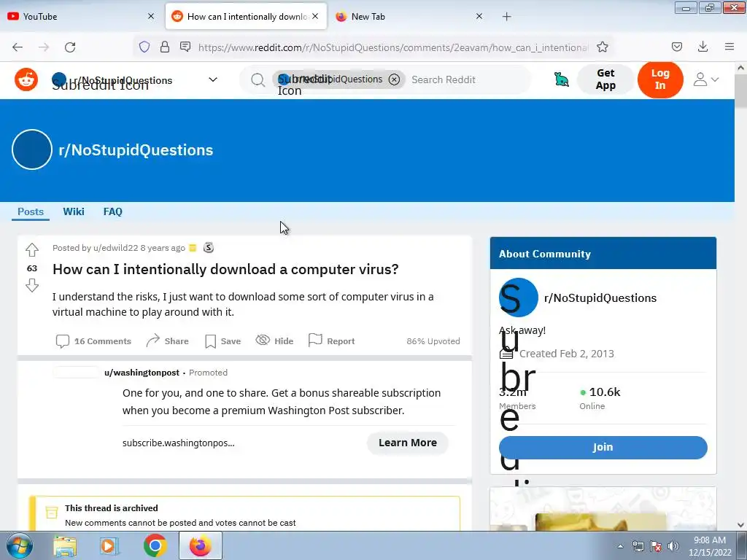This screenshot has width=747, height=560.
Task: Show hidden system tray icons
Action: [620, 546]
